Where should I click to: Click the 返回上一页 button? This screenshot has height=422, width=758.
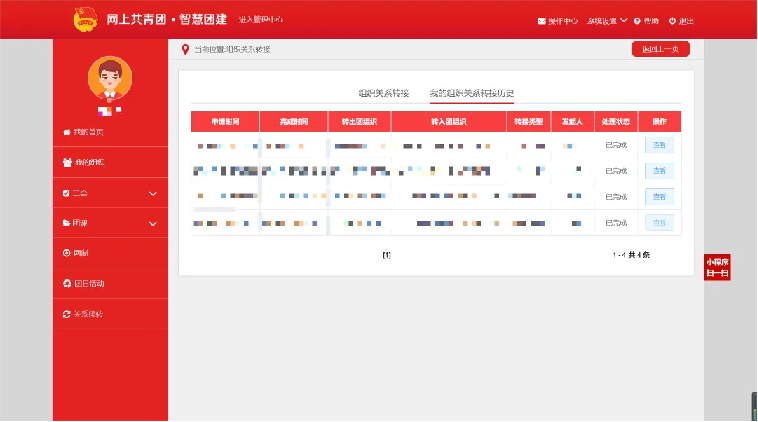pos(660,49)
